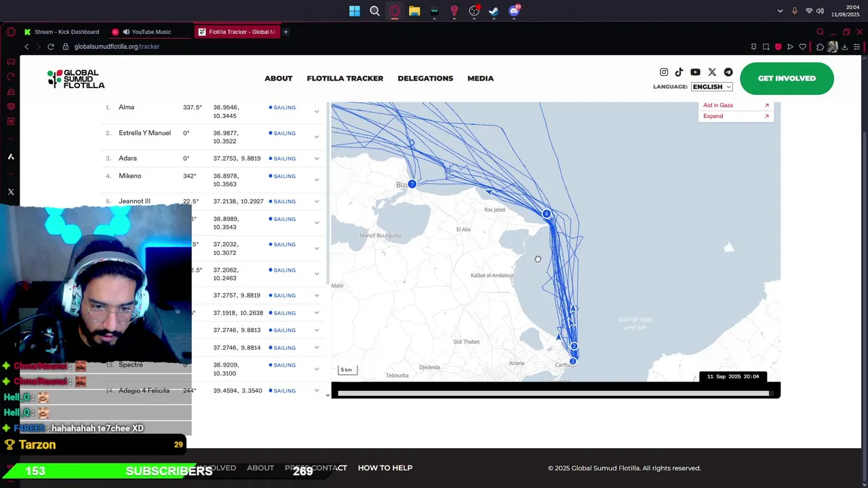The width and height of the screenshot is (868, 488).
Task: Click the footer ABOUT link
Action: [x=260, y=468]
